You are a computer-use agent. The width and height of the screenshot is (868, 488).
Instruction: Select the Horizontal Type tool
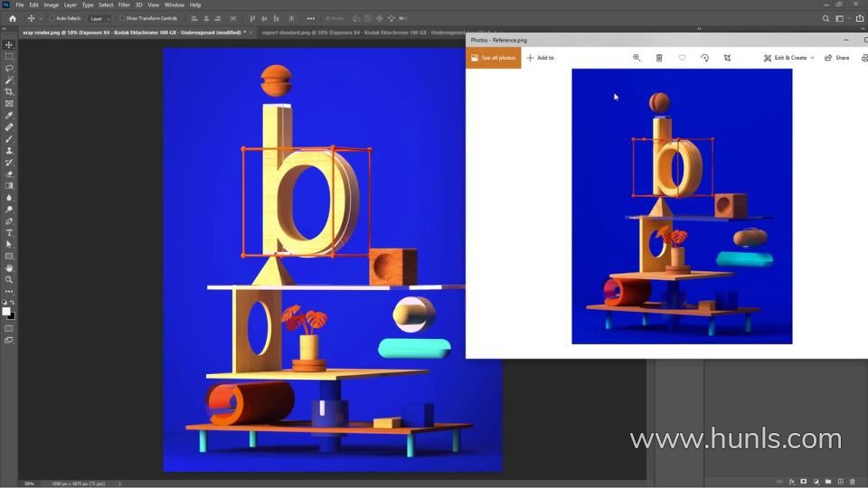coord(9,233)
